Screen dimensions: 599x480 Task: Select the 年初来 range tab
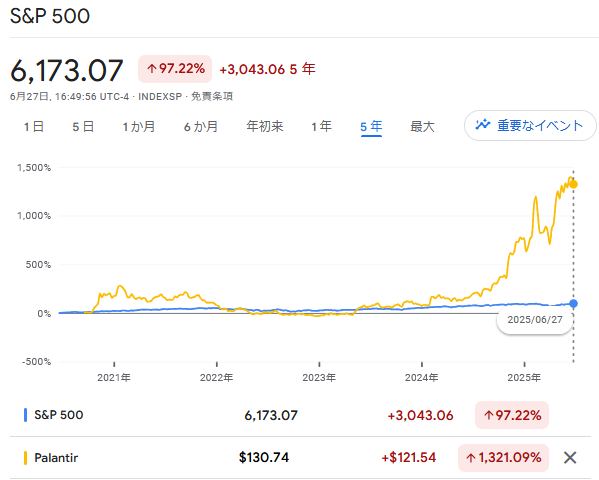(x=265, y=126)
